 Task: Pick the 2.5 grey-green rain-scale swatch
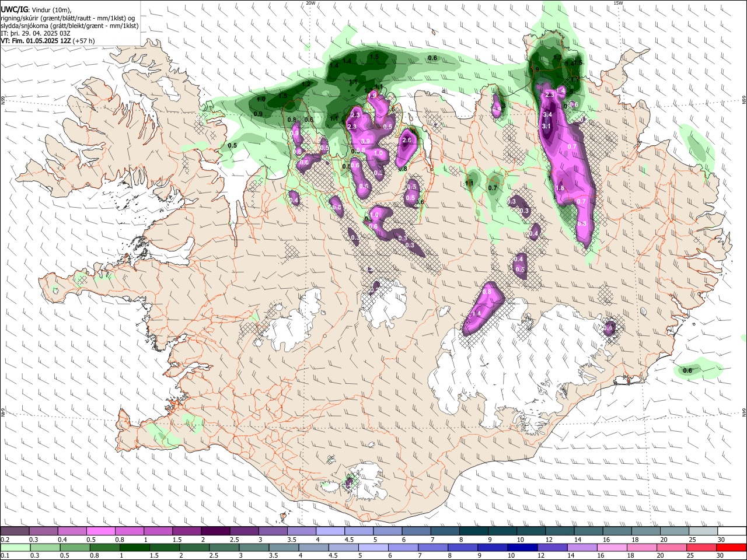click(223, 547)
